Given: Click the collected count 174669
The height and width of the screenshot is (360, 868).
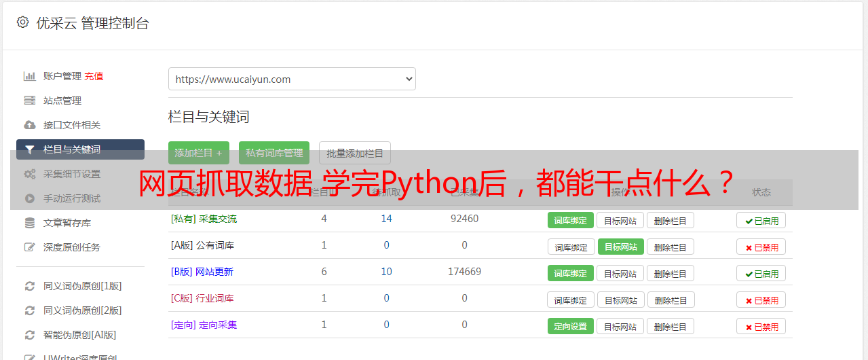Looking at the screenshot, I should 464,272.
